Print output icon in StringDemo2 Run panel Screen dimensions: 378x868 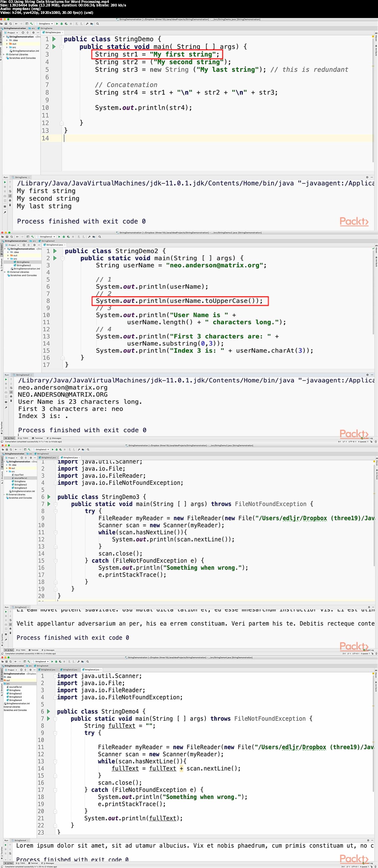[x=11, y=397]
